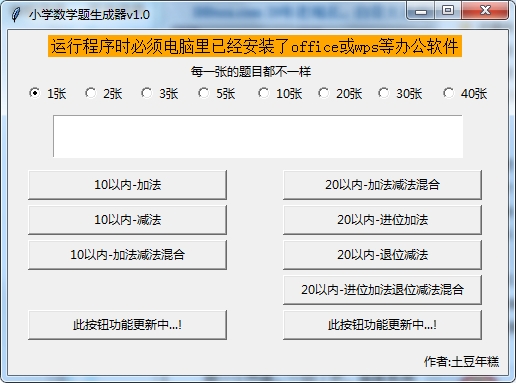Click the 20以内-退位减法 button
Image resolution: width=516 pixels, height=383 pixels.
click(382, 255)
